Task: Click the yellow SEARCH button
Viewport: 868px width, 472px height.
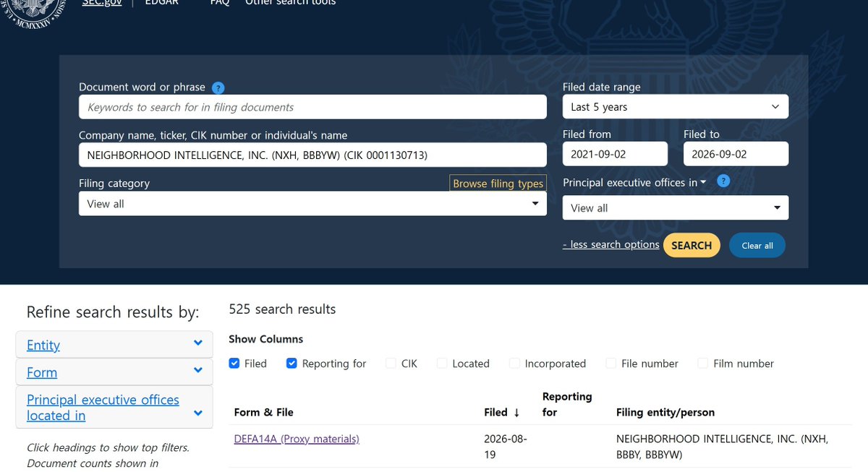Action: point(692,245)
